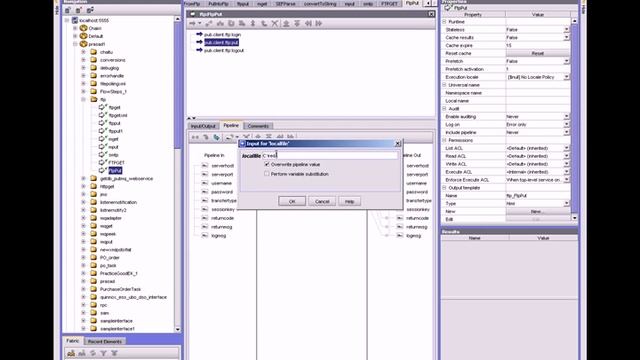The height and width of the screenshot is (360, 640).
Task: Click the move step down toolbar icon
Action: coord(297,24)
